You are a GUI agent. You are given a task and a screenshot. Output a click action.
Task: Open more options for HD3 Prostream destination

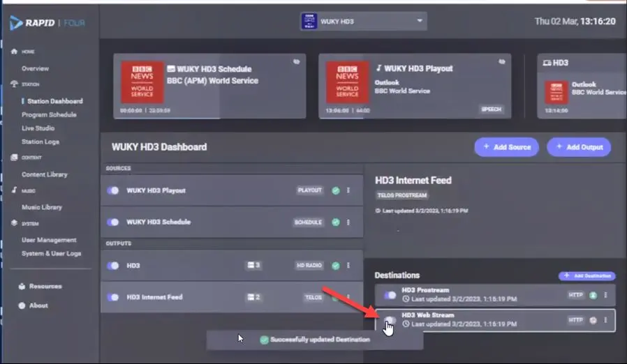pos(606,295)
